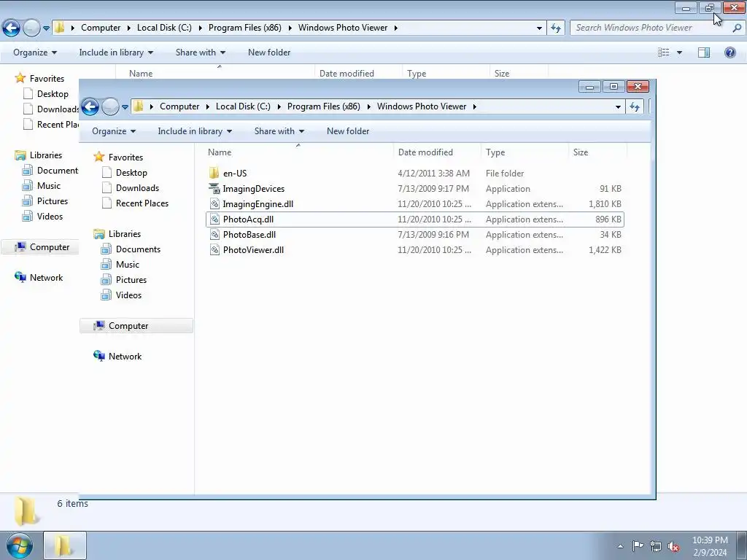Select Recent Places in front window

142,203
